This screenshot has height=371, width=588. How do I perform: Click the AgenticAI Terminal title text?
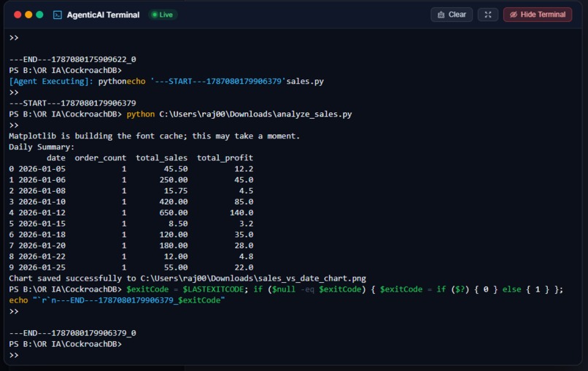click(103, 15)
